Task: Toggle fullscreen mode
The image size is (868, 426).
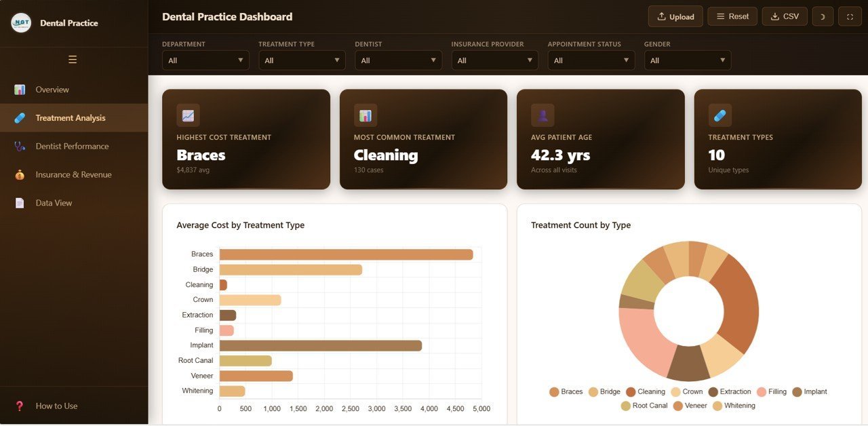Action: tap(850, 16)
